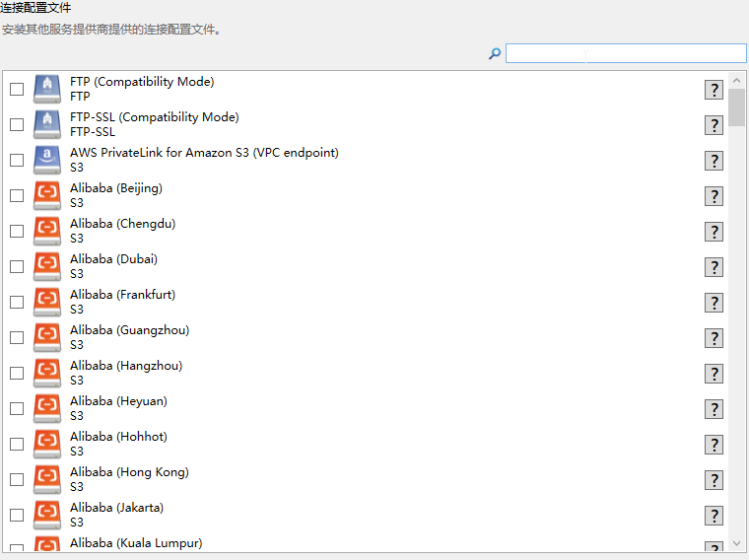Open help for AWS PrivateLink for Amazon S3

tap(714, 161)
